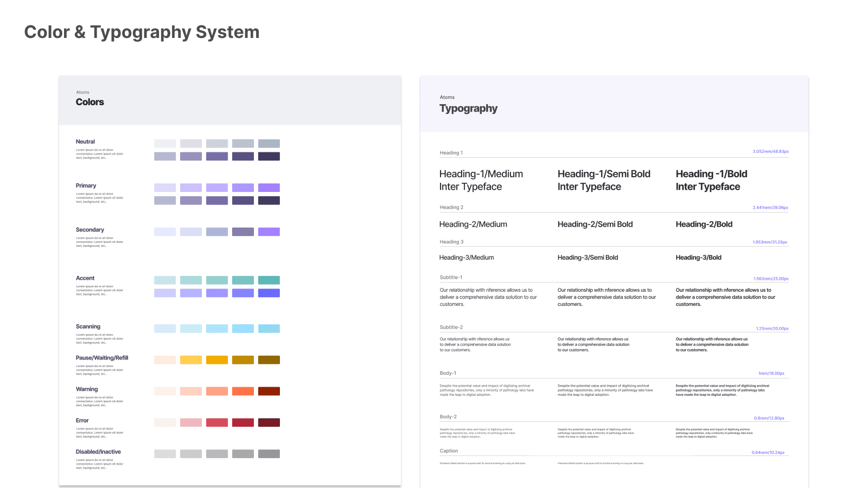This screenshot has width=868, height=488.
Task: Click the 'Warning' color group label
Action: point(87,389)
